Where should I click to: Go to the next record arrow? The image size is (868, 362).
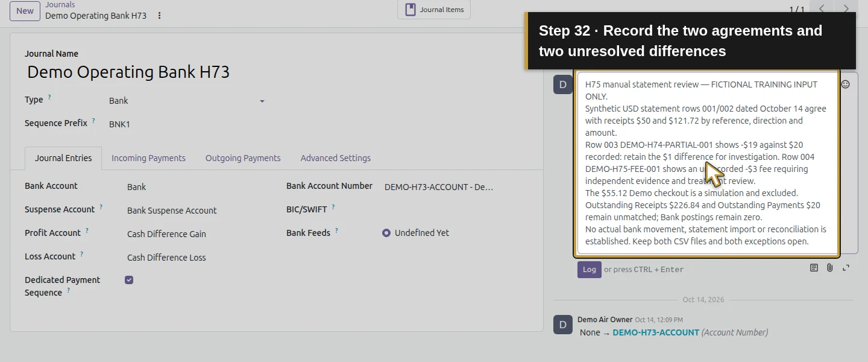point(846,9)
